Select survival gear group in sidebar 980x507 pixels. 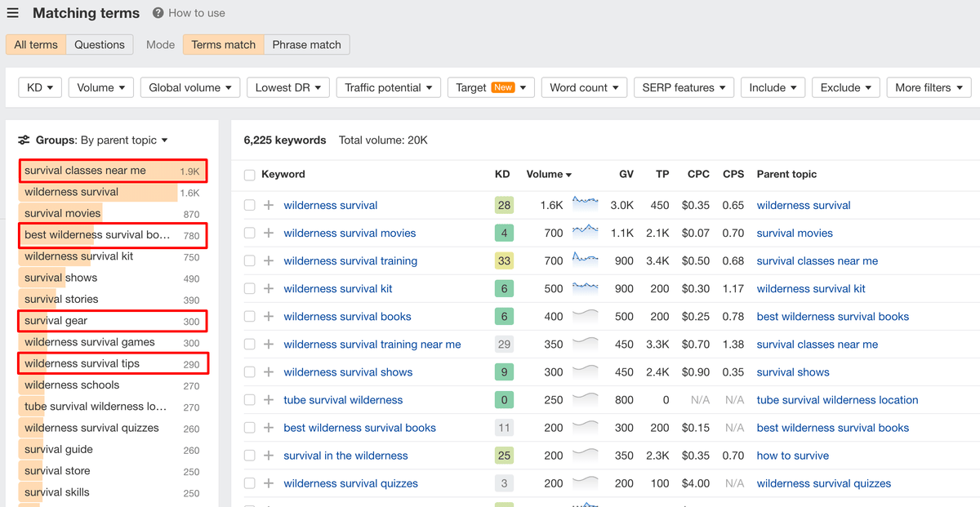56,321
